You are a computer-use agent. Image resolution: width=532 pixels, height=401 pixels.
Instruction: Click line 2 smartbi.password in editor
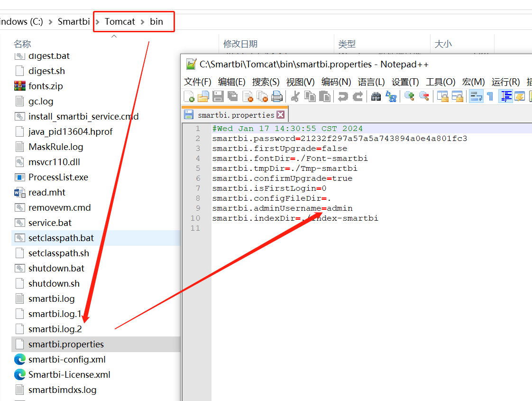point(339,139)
